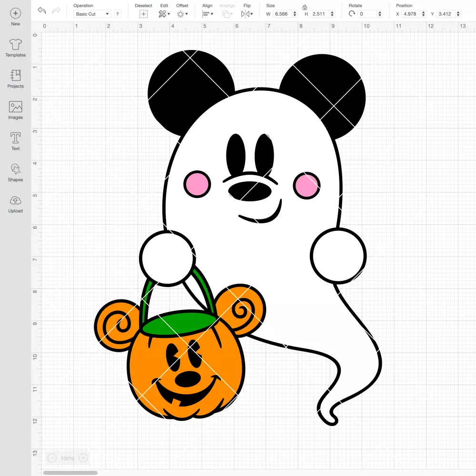Open the Basic Cut operation dropdown
The image size is (476, 476).
click(x=92, y=14)
